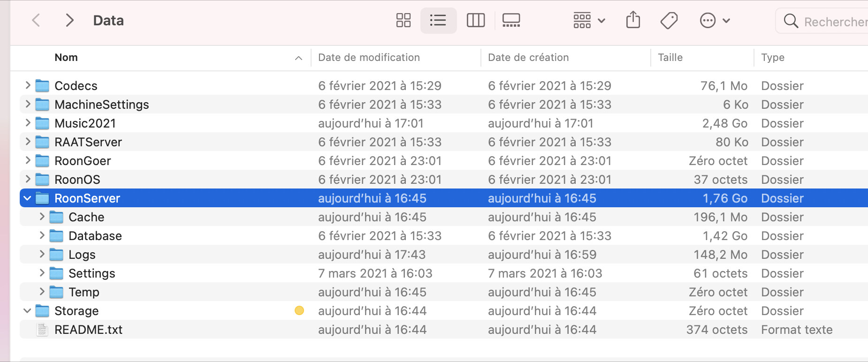Screen dimensions: 868x362
Task: Expand the RAATServer folder
Action: (28, 141)
